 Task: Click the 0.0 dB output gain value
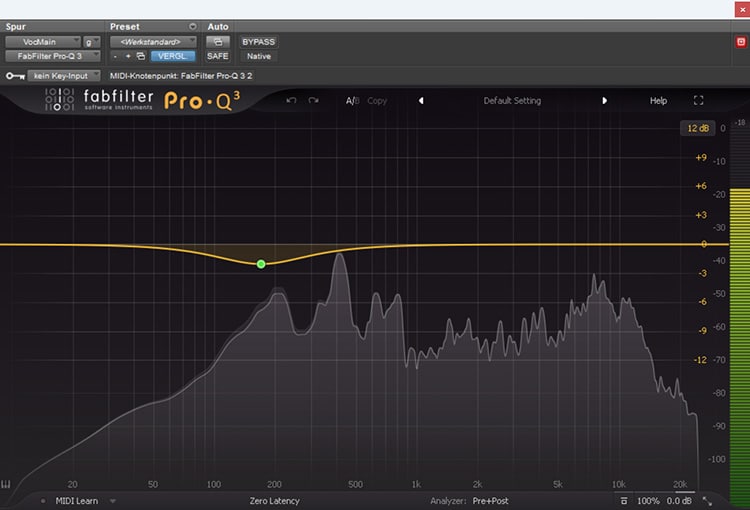tap(679, 501)
